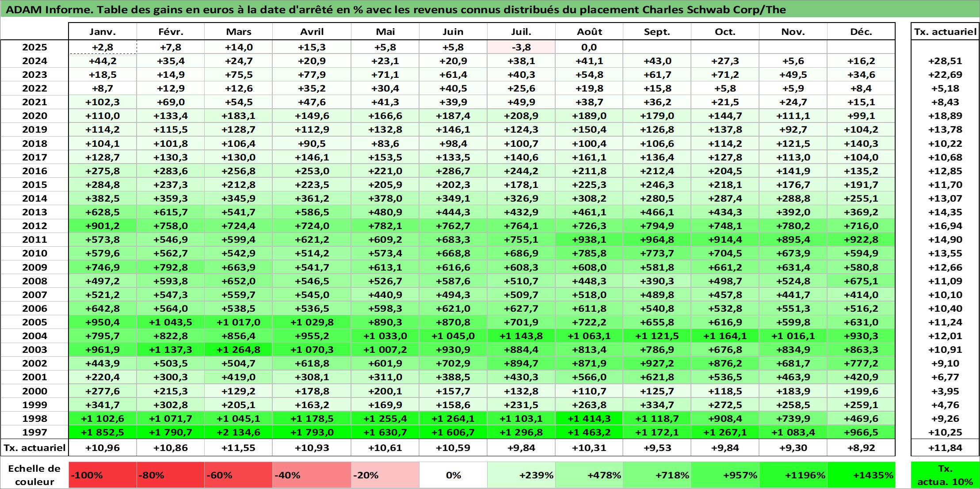The width and height of the screenshot is (980, 489).
Task: Select the +966,5 cell in Déc. 1997
Action: 861,432
